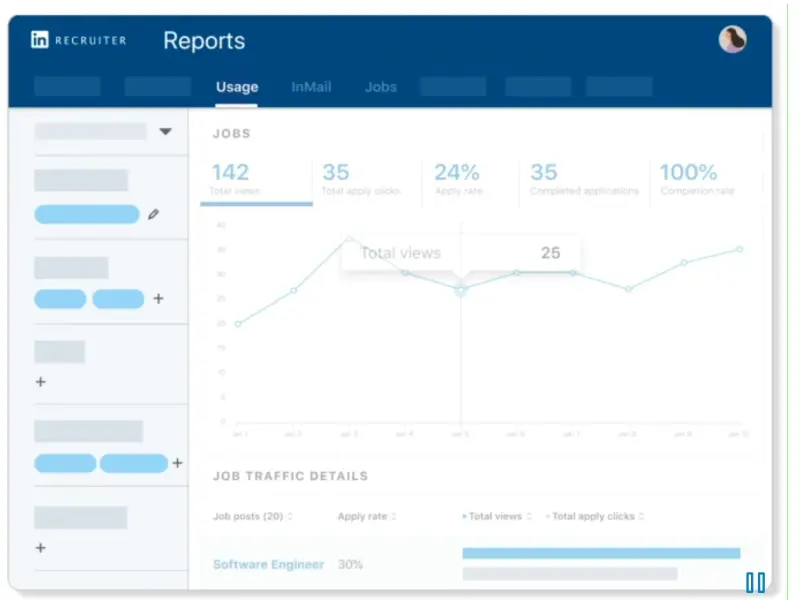Click the last data point on line chart
The width and height of the screenshot is (800, 600).
click(740, 249)
